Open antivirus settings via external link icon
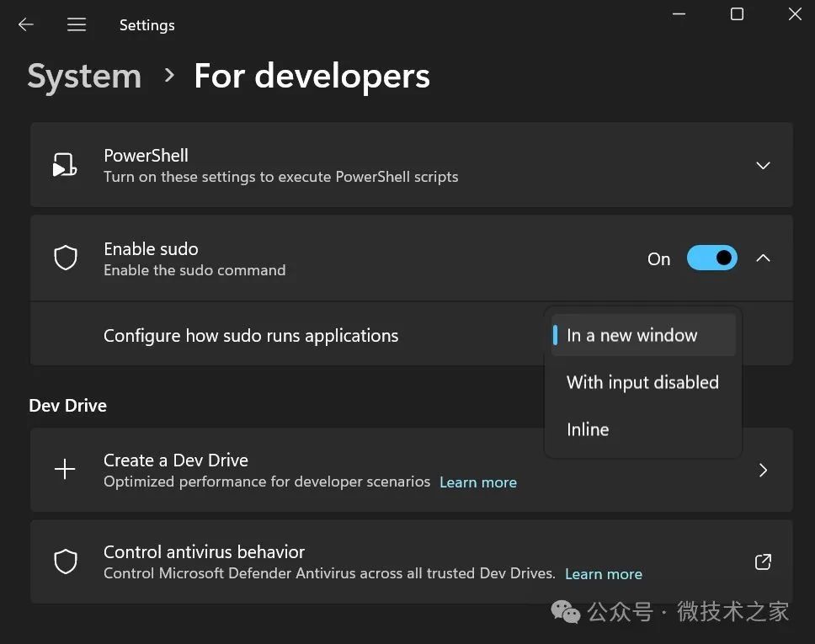 763,562
